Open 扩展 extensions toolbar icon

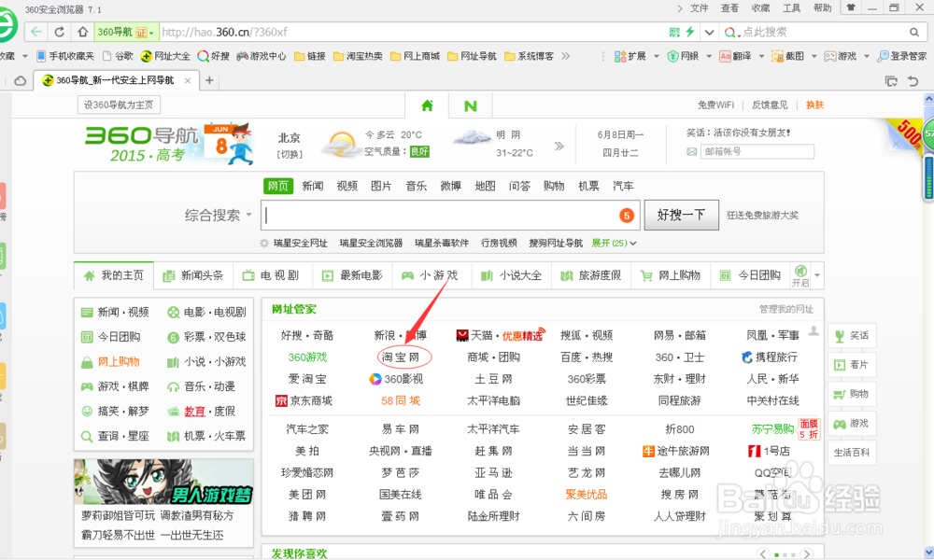[630, 56]
